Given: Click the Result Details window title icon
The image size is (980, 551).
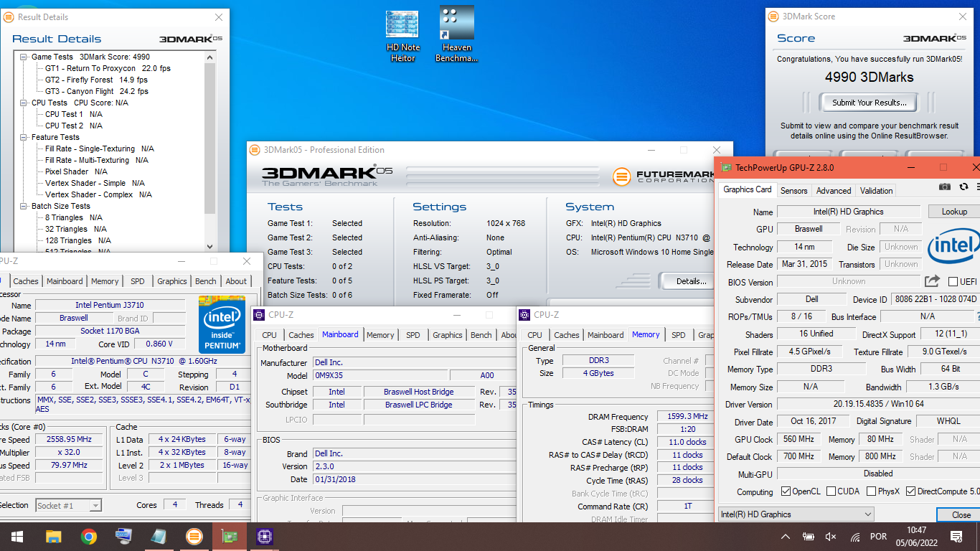Looking at the screenshot, I should click(9, 17).
